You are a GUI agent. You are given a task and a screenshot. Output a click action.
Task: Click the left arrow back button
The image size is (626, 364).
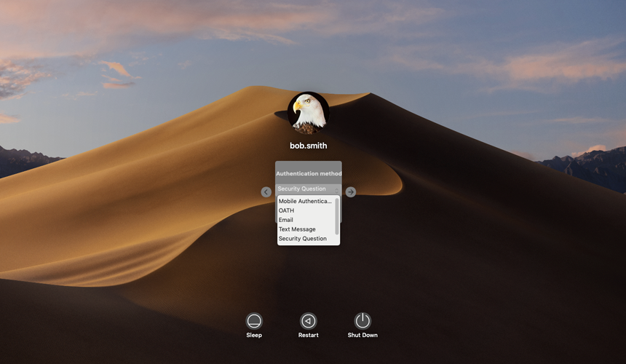pyautogui.click(x=266, y=192)
